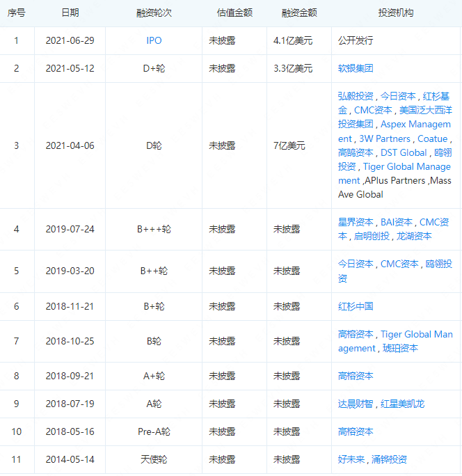Select the date 2021-06-29 cell

70,40
